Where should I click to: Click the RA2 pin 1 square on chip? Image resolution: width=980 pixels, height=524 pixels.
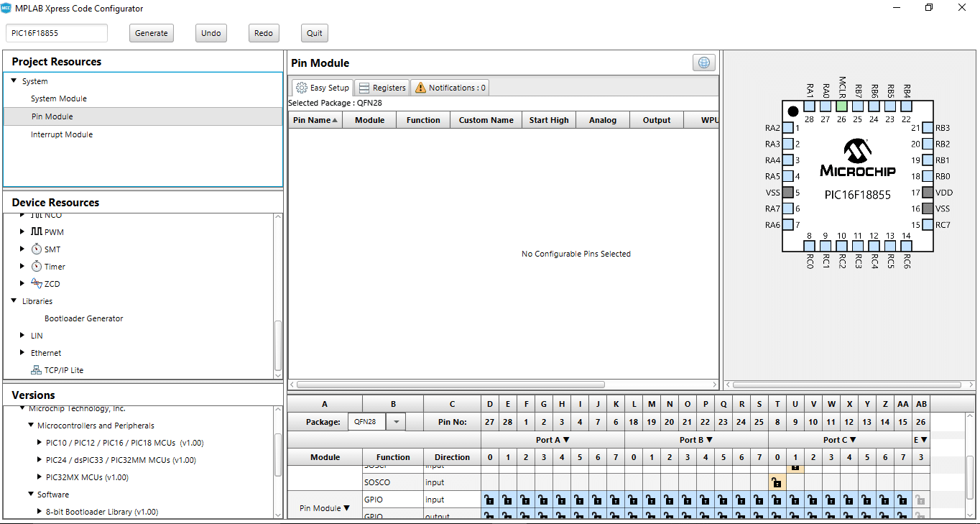pyautogui.click(x=788, y=128)
